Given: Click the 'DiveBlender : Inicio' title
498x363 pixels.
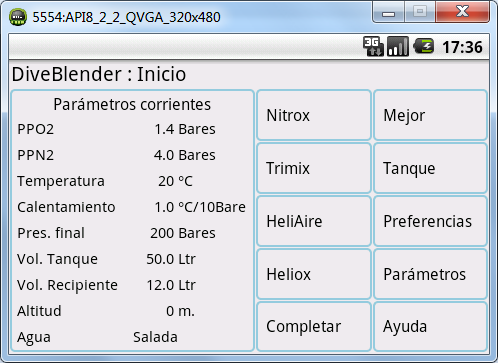Looking at the screenshot, I should (x=99, y=74).
